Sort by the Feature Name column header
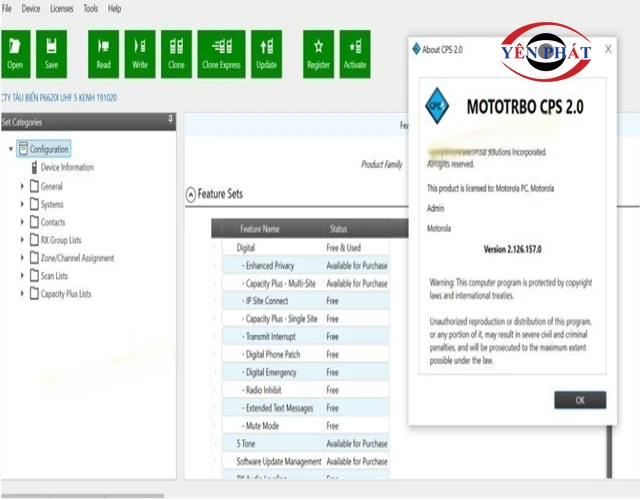Image resolution: width=640 pixels, height=500 pixels. [279, 229]
